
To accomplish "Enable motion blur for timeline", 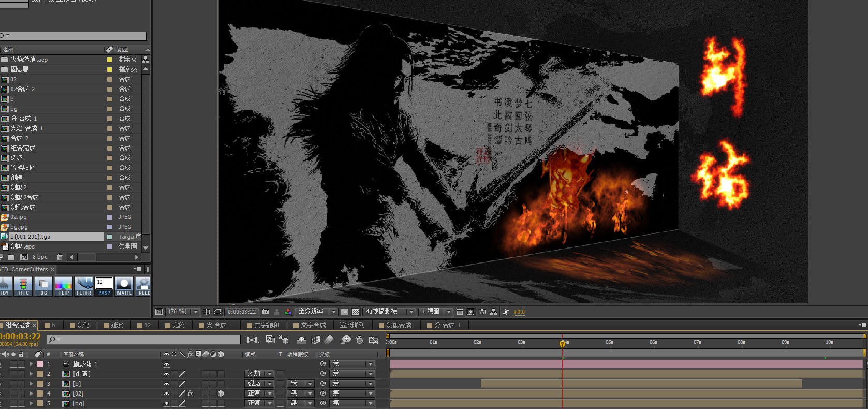I will [329, 340].
